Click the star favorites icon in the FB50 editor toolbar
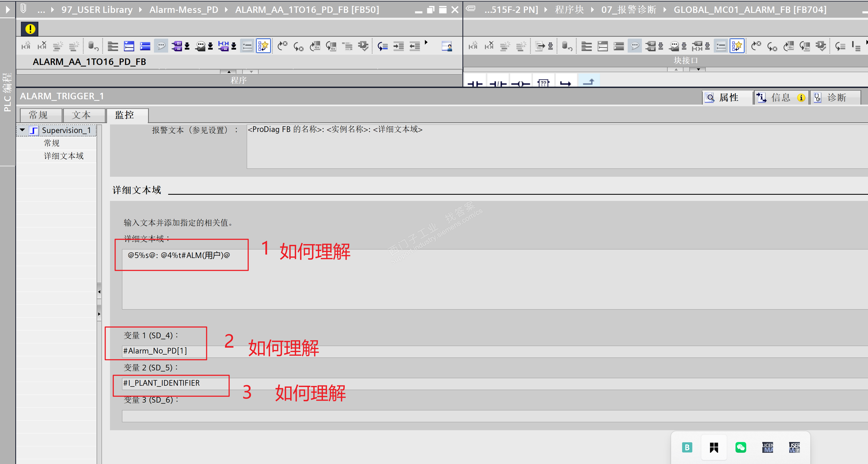The width and height of the screenshot is (868, 464). [263, 46]
